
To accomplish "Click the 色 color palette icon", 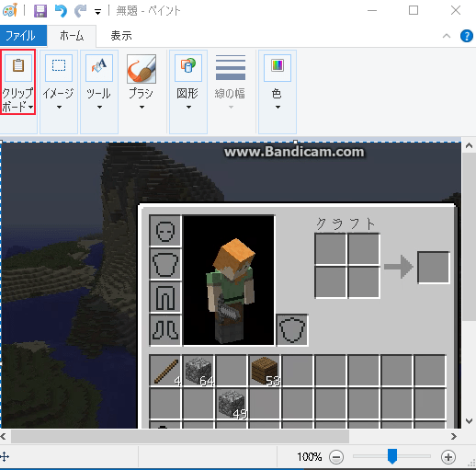I will (278, 65).
